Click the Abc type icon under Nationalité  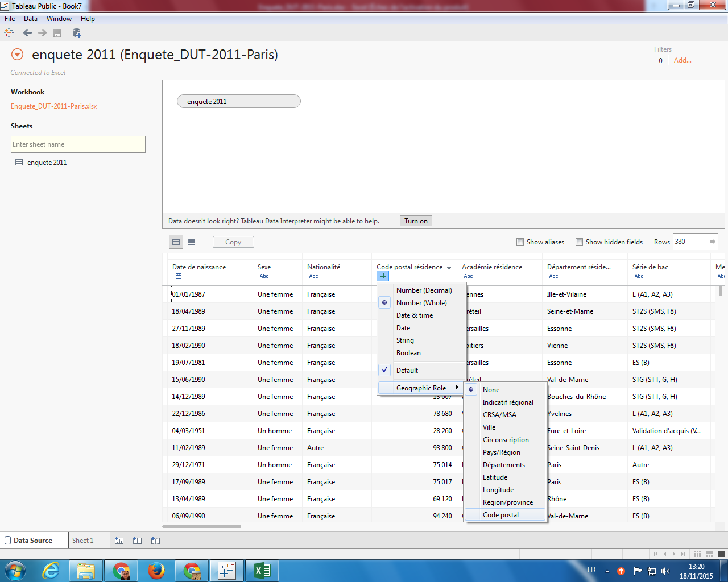pos(313,276)
